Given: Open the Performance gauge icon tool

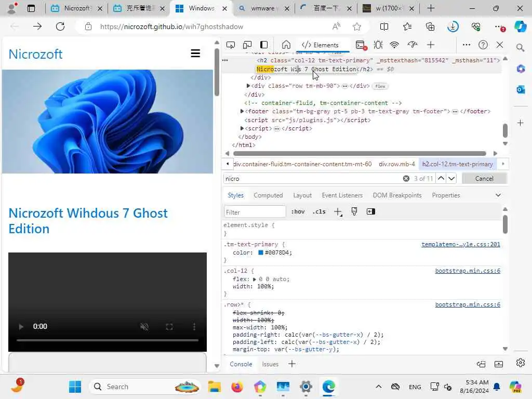Looking at the screenshot, I should click(412, 45).
